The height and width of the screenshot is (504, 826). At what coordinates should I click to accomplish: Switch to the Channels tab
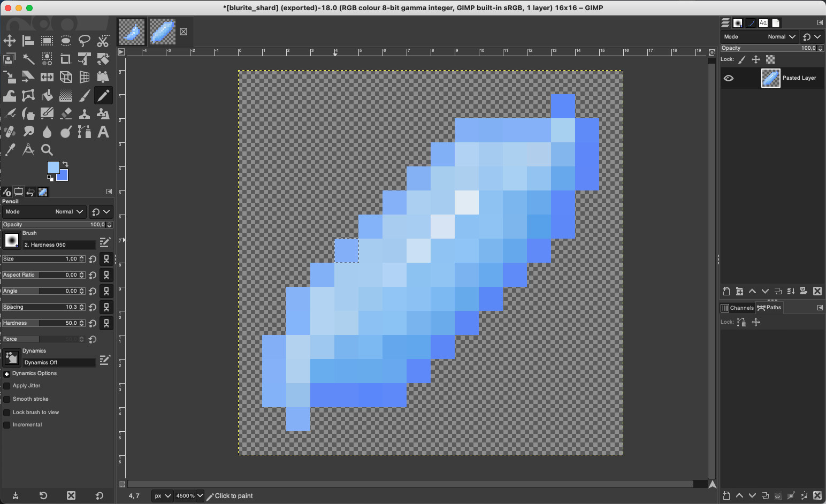(x=738, y=308)
